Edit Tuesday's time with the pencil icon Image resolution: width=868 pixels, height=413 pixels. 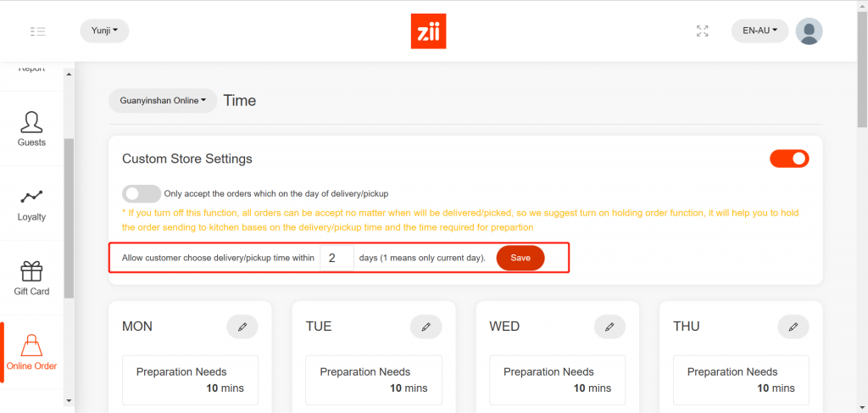pos(426,326)
